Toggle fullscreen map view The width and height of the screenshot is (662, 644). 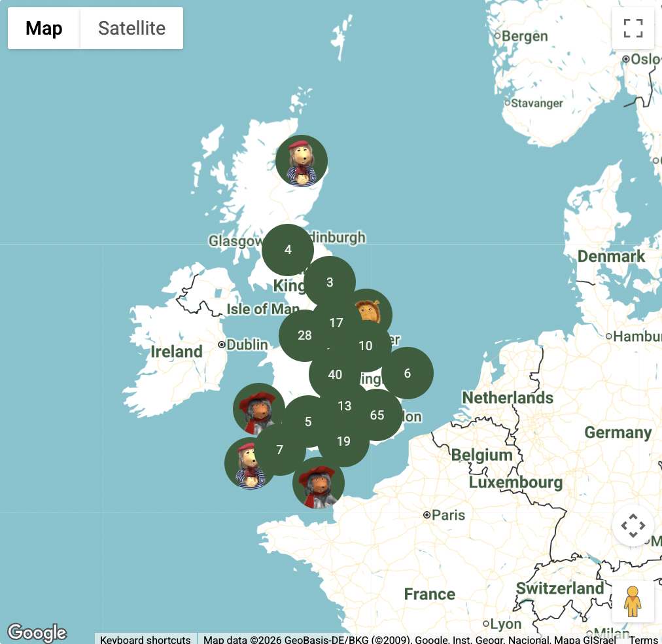pyautogui.click(x=633, y=29)
